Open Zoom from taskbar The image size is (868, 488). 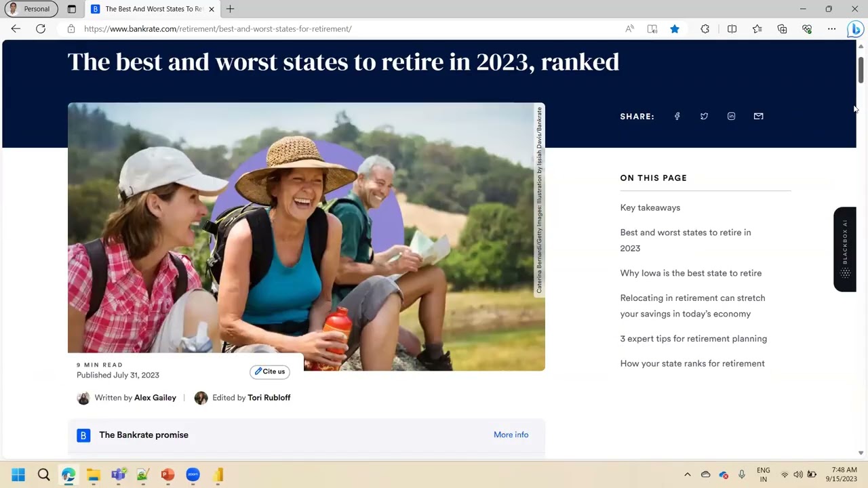coord(193,474)
